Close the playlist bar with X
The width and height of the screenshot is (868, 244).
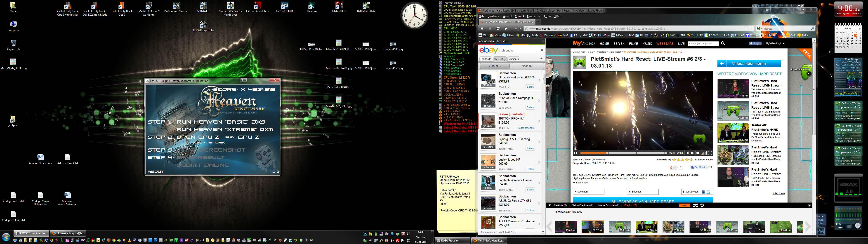809,205
